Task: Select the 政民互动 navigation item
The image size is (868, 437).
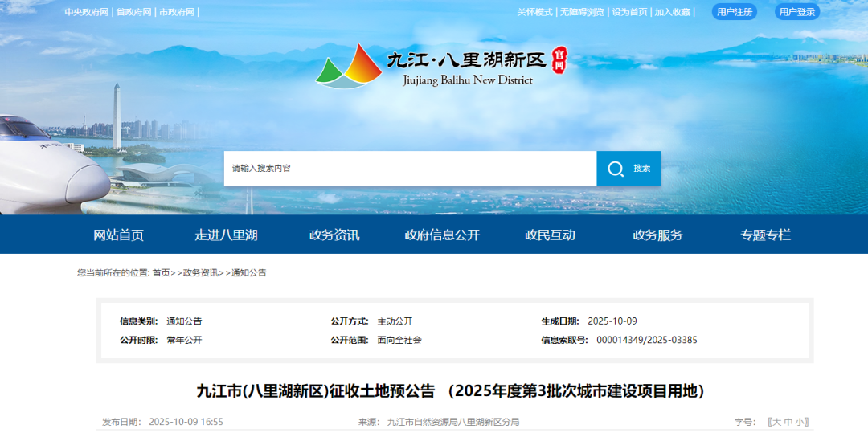Action: pyautogui.click(x=550, y=235)
